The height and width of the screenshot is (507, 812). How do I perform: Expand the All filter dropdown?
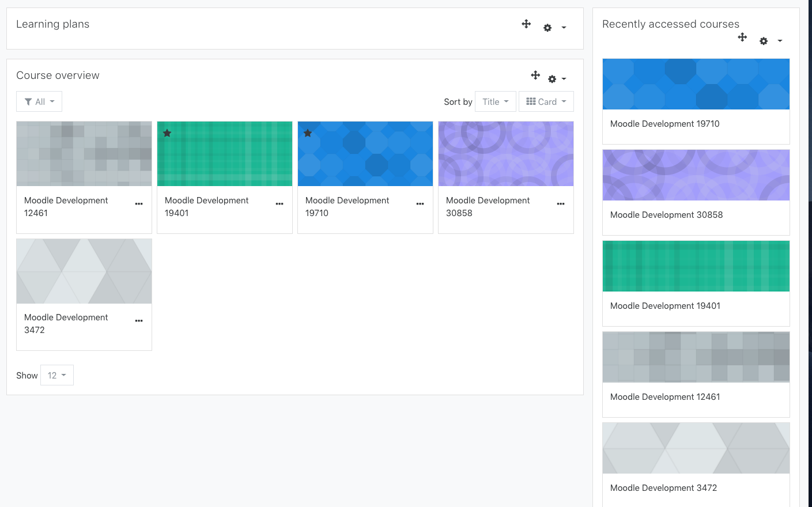(39, 101)
